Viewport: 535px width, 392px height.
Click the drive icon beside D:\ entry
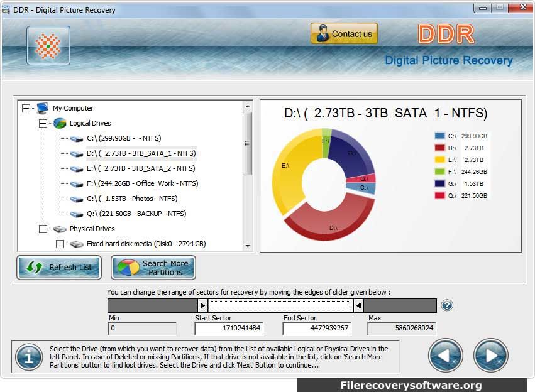tap(77, 154)
